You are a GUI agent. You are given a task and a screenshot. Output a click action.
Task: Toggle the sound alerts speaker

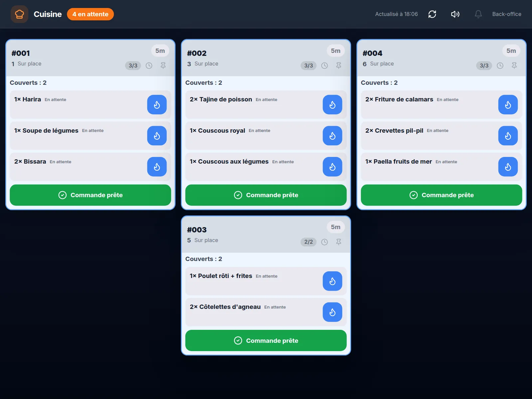[x=455, y=14]
